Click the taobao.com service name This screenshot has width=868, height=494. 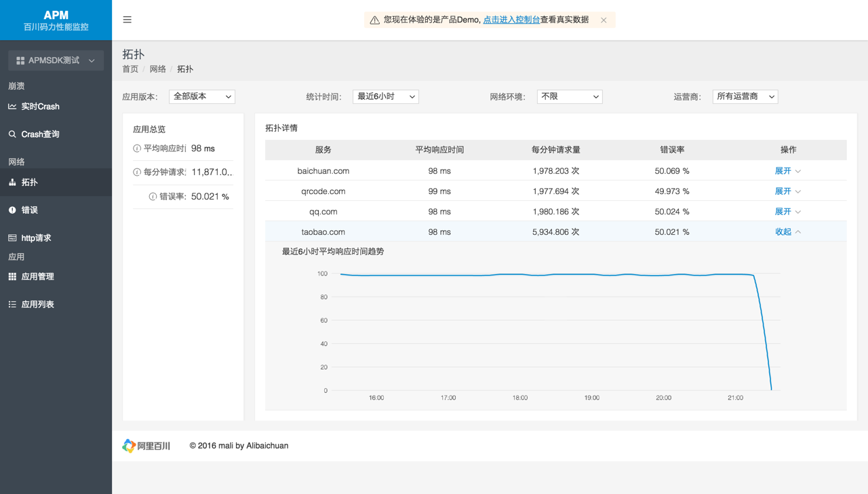coord(323,232)
